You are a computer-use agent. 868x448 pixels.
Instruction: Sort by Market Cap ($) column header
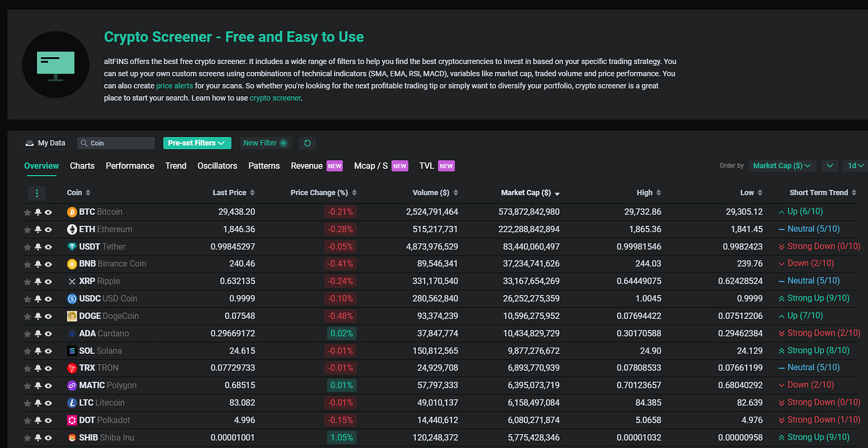click(531, 193)
